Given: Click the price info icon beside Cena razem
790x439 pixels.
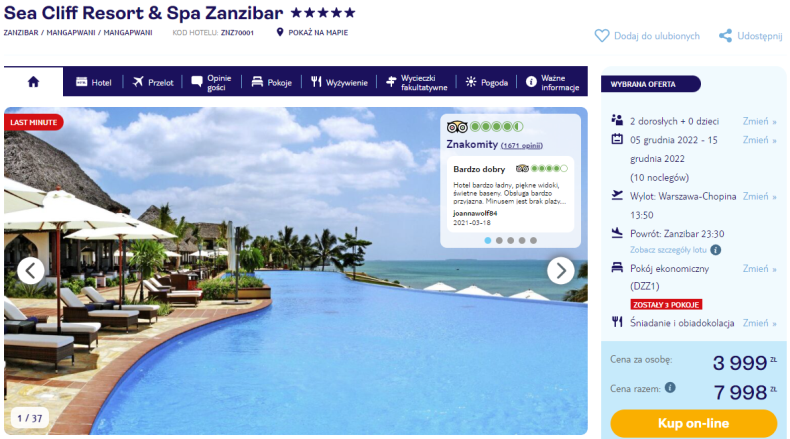Looking at the screenshot, I should [x=670, y=388].
